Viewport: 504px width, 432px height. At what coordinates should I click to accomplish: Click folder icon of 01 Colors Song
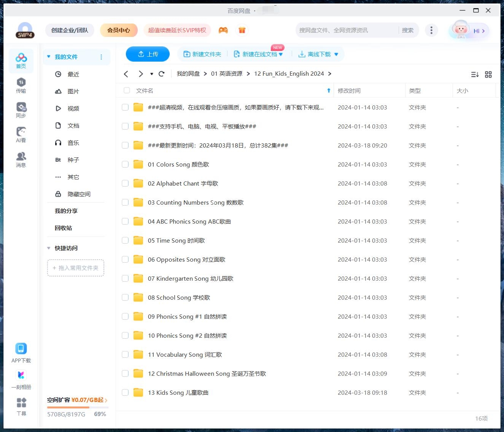pos(138,164)
